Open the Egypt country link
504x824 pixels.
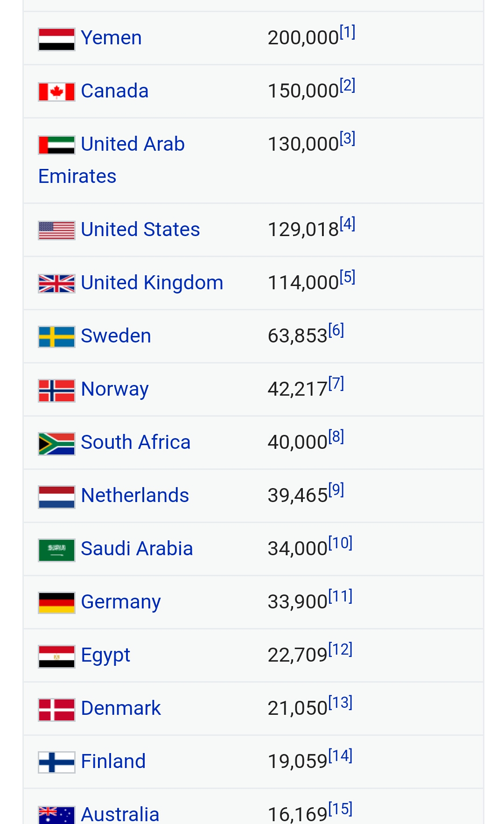pyautogui.click(x=105, y=655)
